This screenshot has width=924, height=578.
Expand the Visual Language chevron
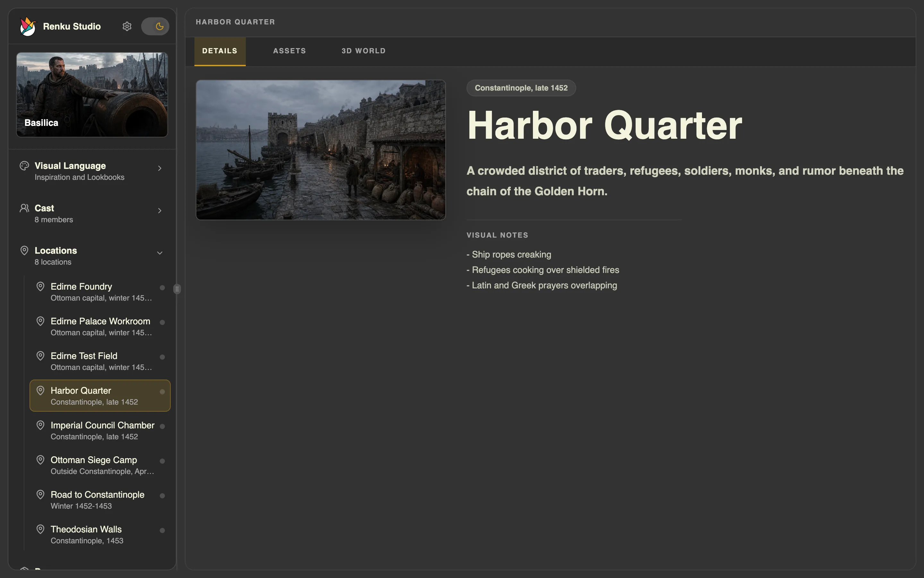coord(159,168)
